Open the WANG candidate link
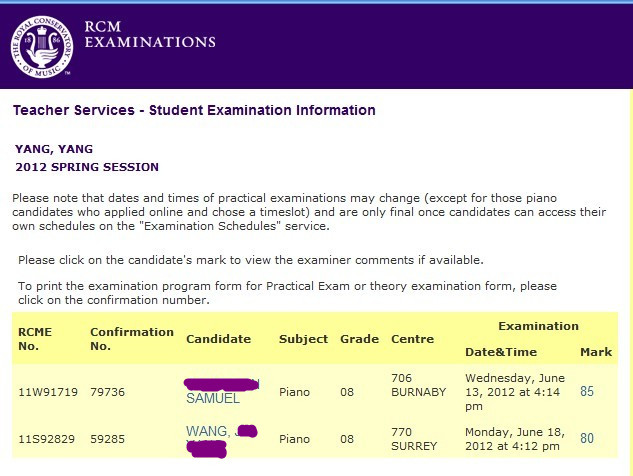 (x=221, y=440)
